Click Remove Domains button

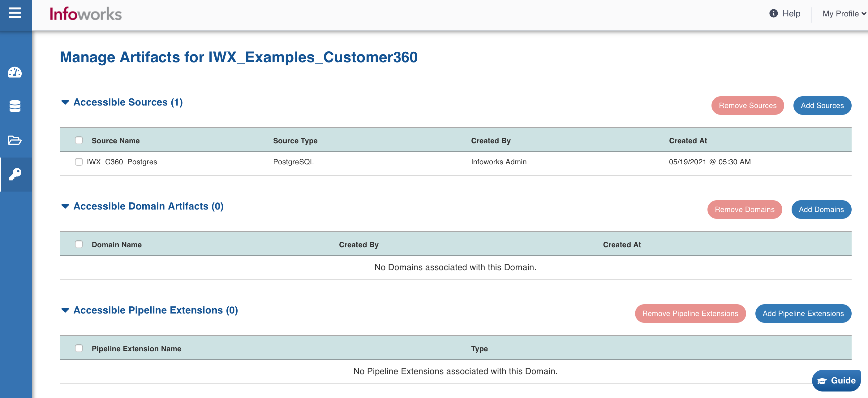(x=744, y=210)
